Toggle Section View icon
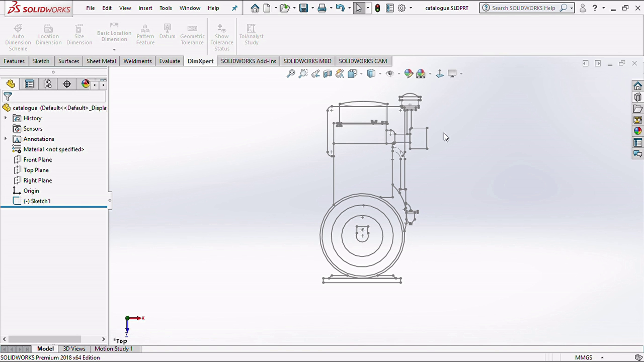This screenshot has width=644, height=362. click(x=328, y=74)
